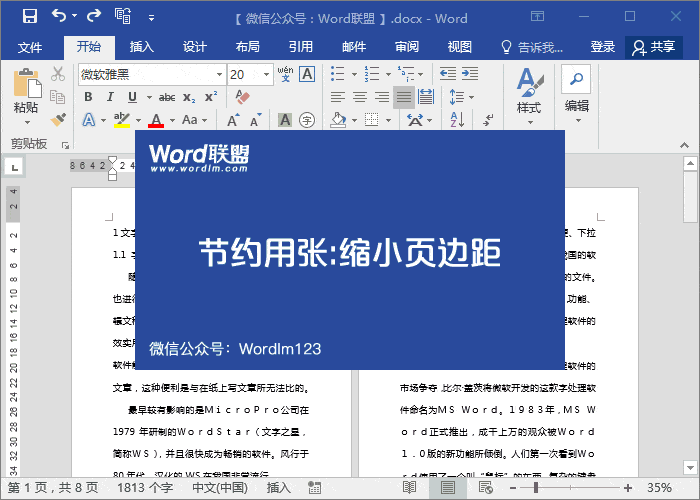This screenshot has width=700, height=500.
Task: Open the font size dropdown showing 20
Action: coord(266,74)
